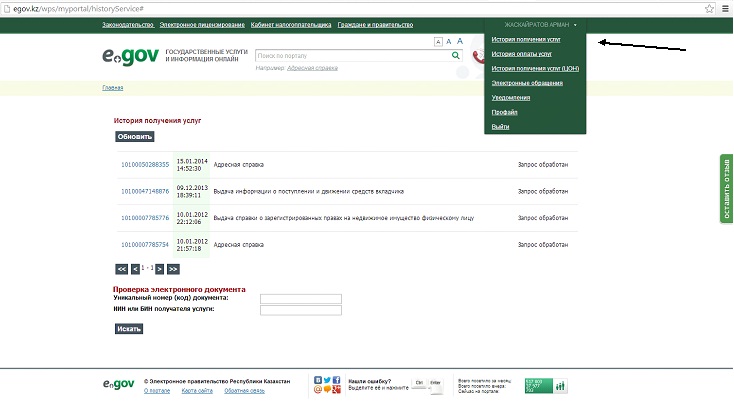Open the Оставить отзыв side tab
734x404 pixels.
point(726,189)
